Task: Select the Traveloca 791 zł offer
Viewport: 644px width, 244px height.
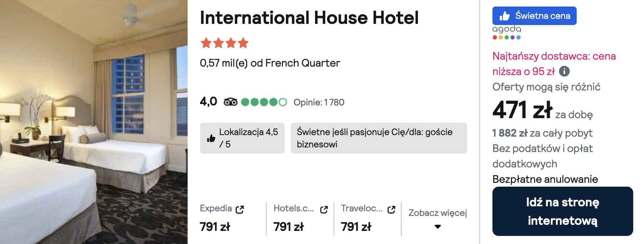Action: (356, 227)
